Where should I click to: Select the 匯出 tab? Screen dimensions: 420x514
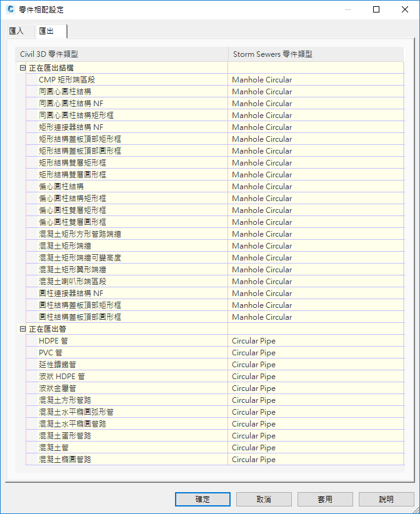[51, 31]
